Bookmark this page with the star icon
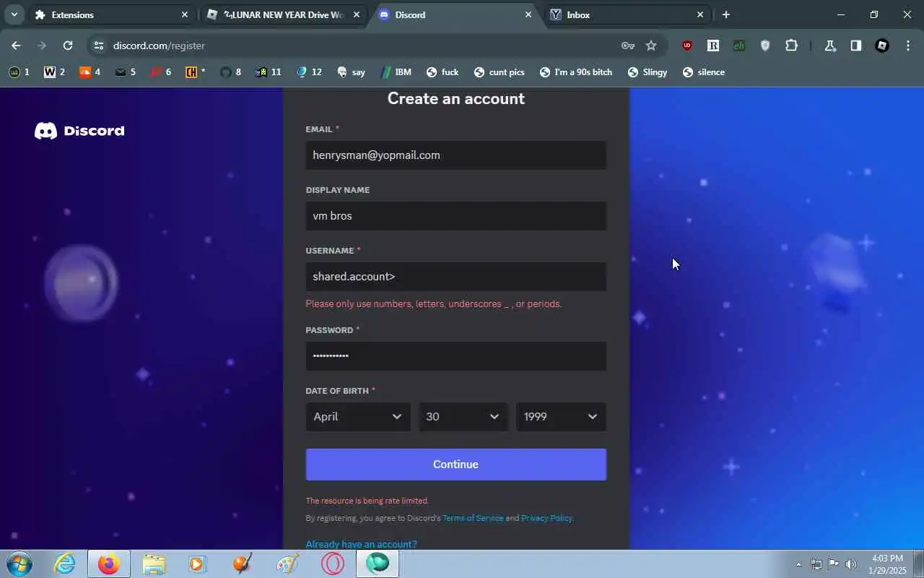 [x=651, y=46]
